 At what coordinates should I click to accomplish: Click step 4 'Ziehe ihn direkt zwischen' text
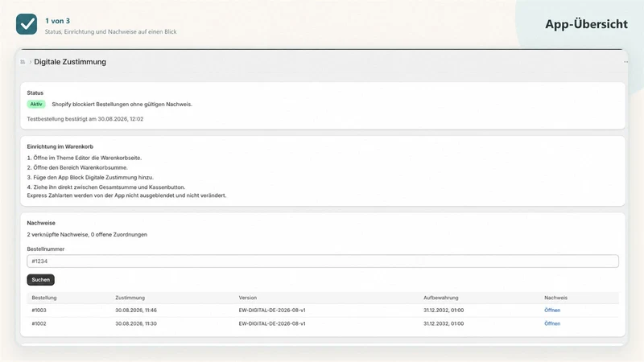point(106,187)
